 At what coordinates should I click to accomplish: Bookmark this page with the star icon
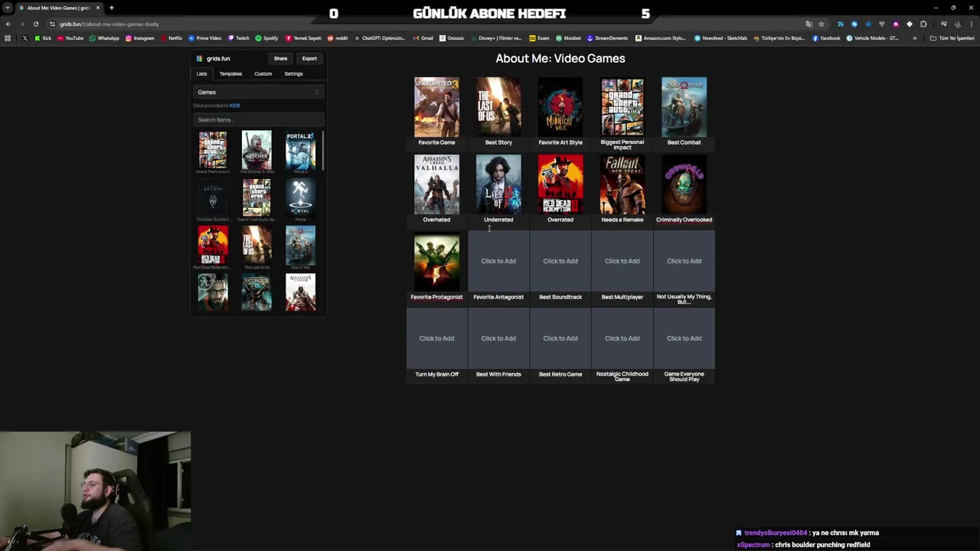click(822, 24)
